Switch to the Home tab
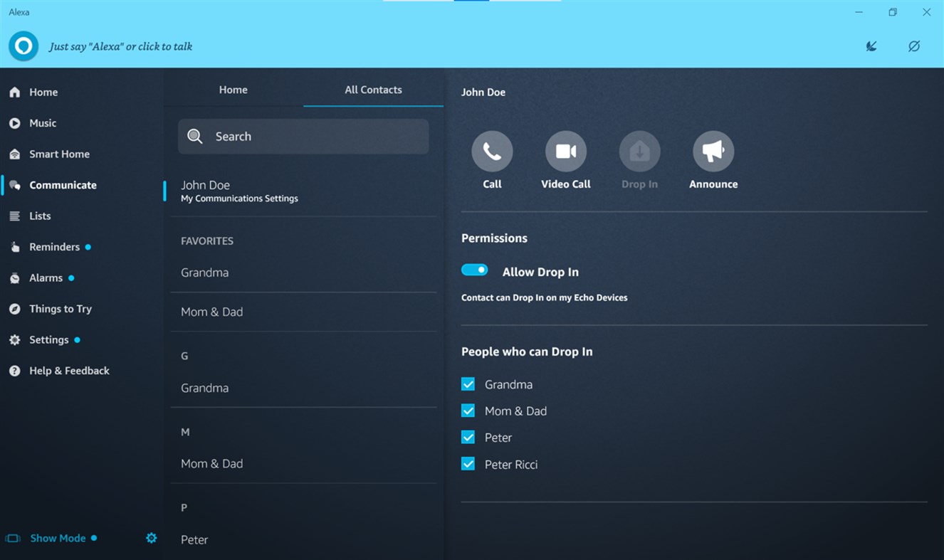Image resolution: width=944 pixels, height=560 pixels. pyautogui.click(x=233, y=90)
